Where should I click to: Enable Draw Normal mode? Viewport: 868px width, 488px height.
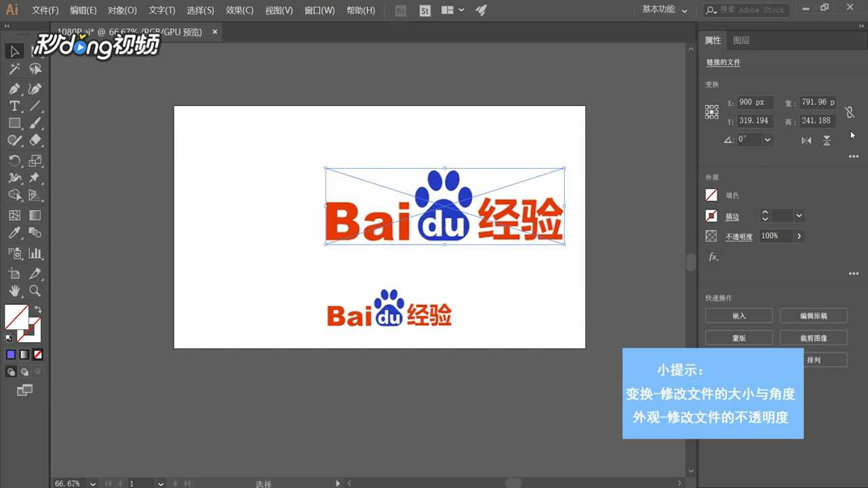(x=11, y=371)
